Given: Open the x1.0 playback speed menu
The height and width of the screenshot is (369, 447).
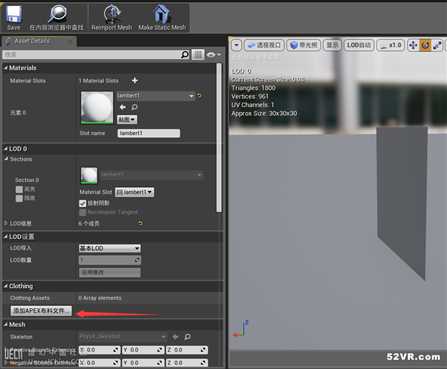Looking at the screenshot, I should [391, 45].
